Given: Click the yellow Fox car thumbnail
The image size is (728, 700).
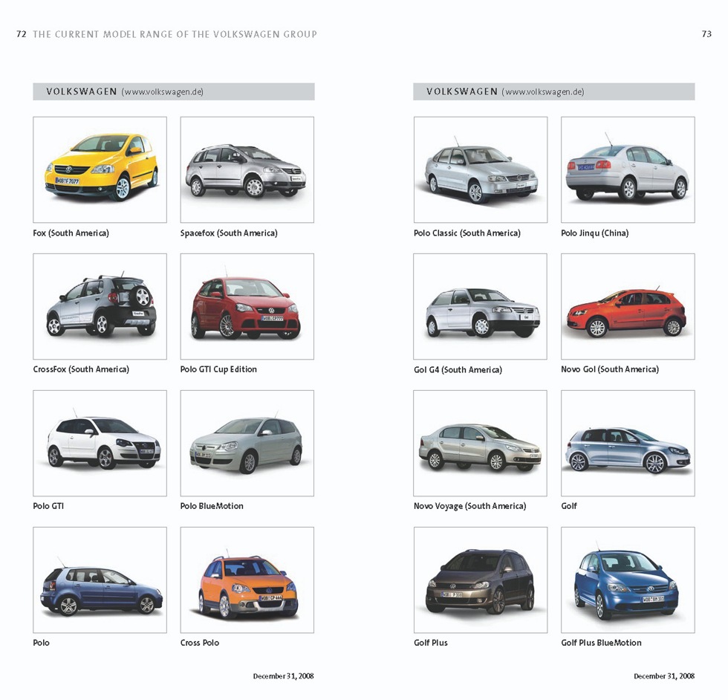Looking at the screenshot, I should tap(100, 169).
